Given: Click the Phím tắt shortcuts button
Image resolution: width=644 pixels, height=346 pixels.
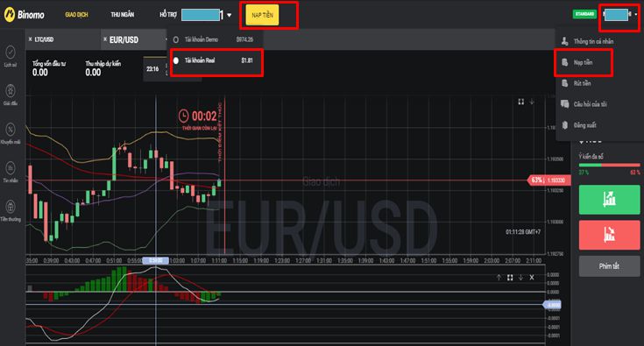Looking at the screenshot, I should tap(609, 266).
